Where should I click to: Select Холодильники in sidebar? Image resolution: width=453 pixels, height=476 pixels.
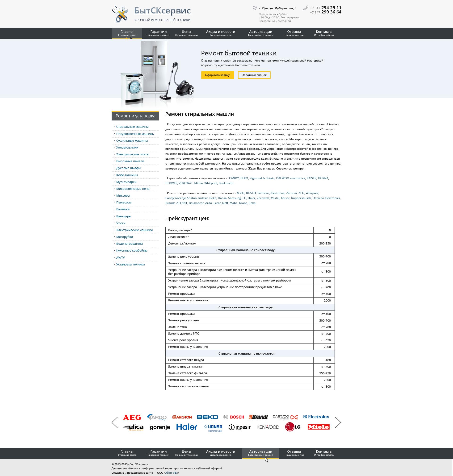coord(127,147)
